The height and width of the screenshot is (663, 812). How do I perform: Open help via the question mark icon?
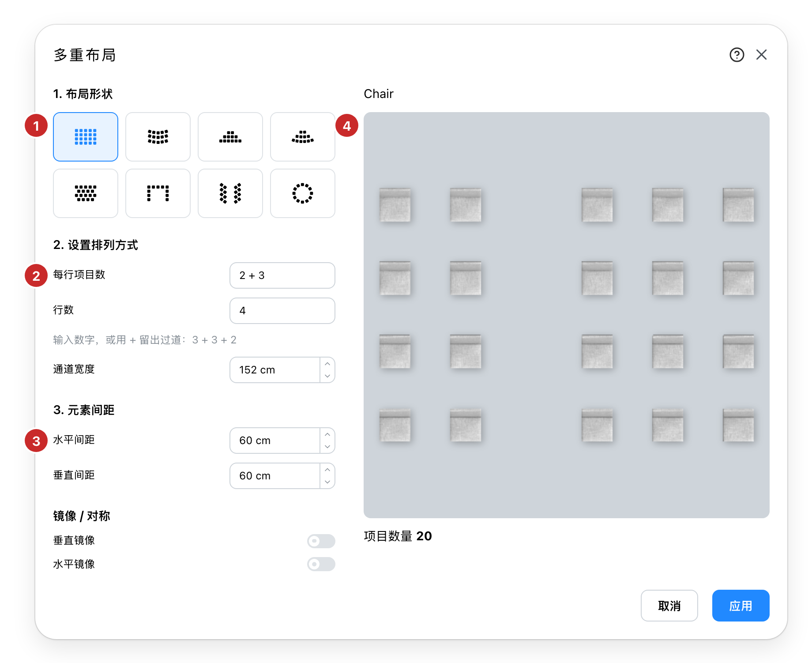pos(737,55)
